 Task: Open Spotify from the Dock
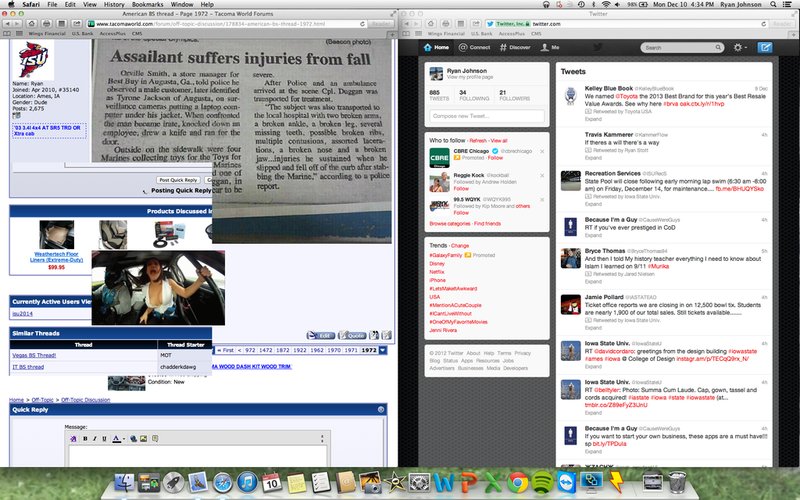[542, 482]
